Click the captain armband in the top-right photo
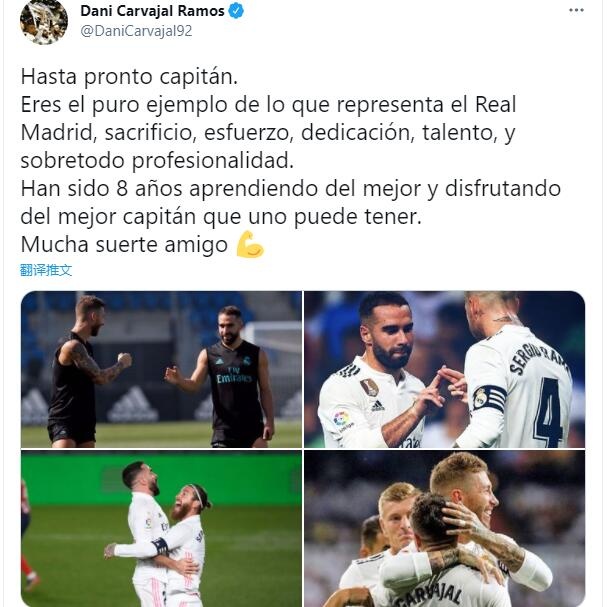Viewport: 607px width, 607px height. point(489,397)
